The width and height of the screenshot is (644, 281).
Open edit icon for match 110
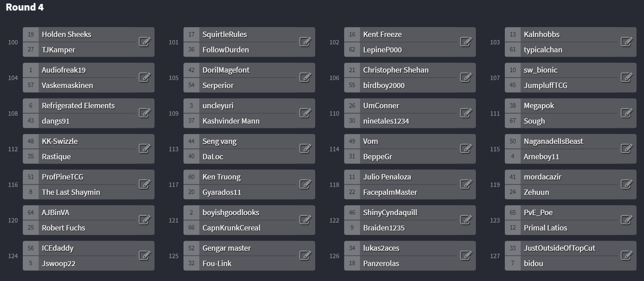coord(466,113)
